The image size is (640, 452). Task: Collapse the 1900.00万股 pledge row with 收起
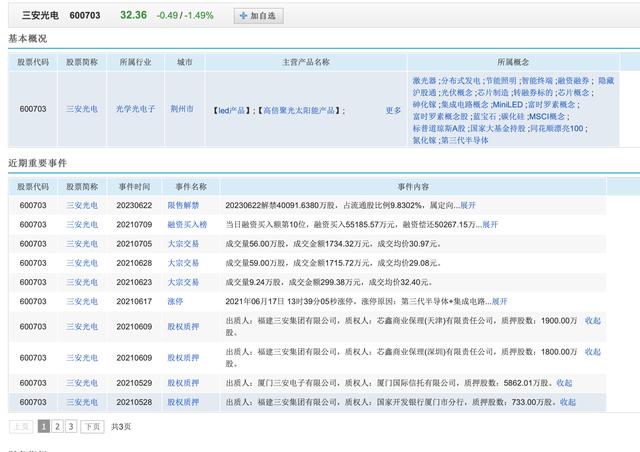[593, 321]
